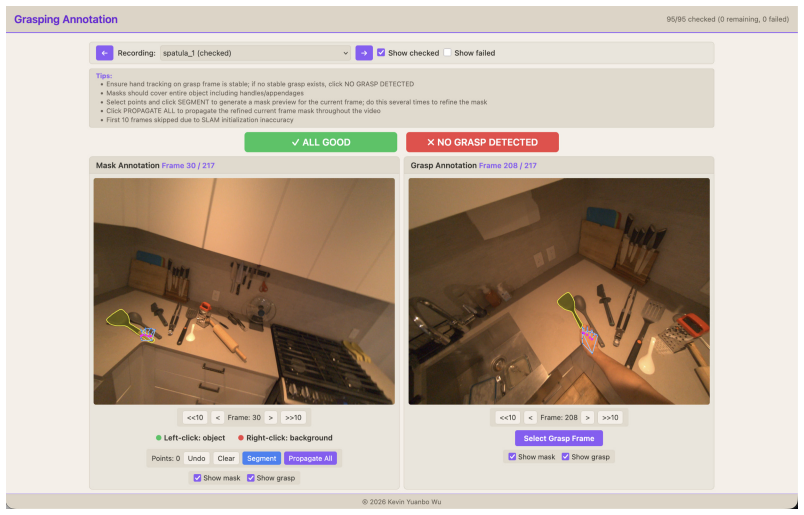Click Right-click: background legend text
The height and width of the screenshot is (515, 804).
pyautogui.click(x=289, y=438)
